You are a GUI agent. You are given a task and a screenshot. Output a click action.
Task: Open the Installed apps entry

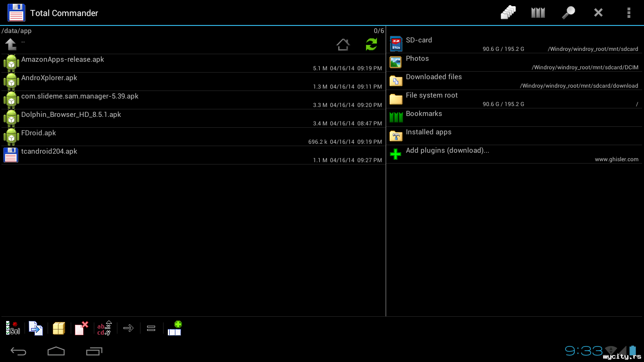[x=515, y=136]
